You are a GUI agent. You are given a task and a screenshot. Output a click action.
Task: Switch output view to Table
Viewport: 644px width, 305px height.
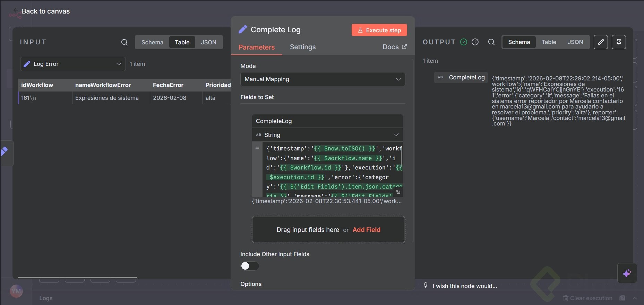point(549,42)
